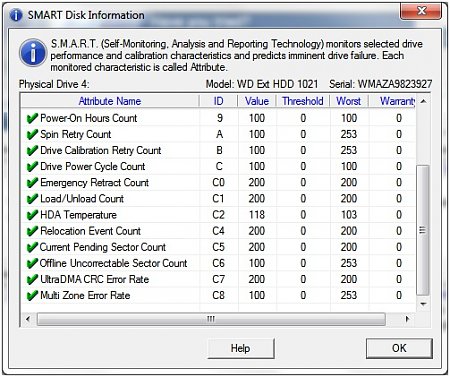This screenshot has height=377, width=450.
Task: Select the Load/Unload Count row
Action: click(218, 199)
